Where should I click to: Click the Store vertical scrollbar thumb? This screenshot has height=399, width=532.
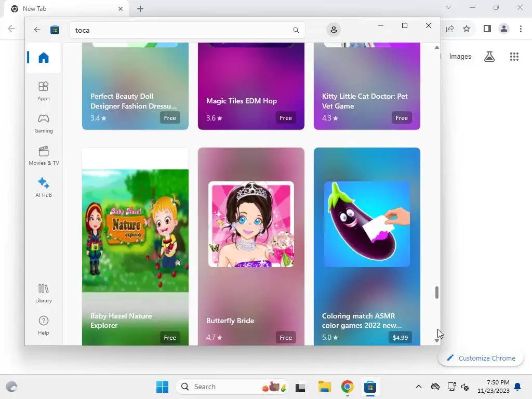point(436,292)
